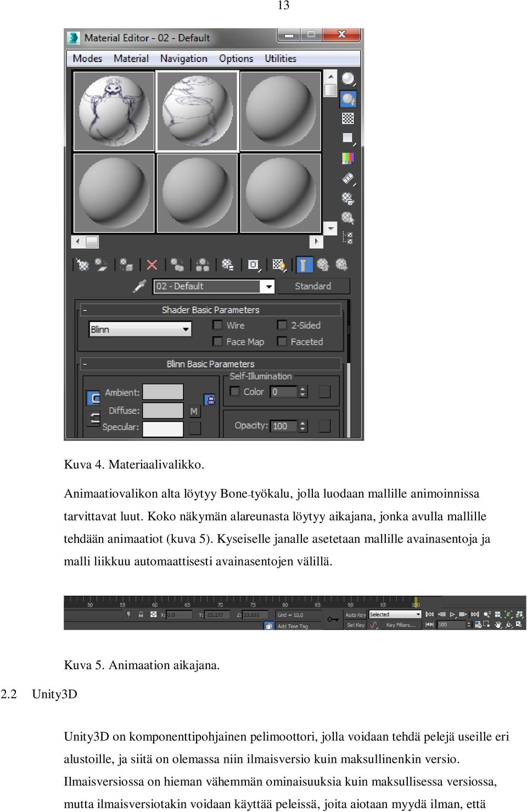Click the Self-Illumination value field
The width and height of the screenshot is (527, 812).
pyautogui.click(x=284, y=392)
